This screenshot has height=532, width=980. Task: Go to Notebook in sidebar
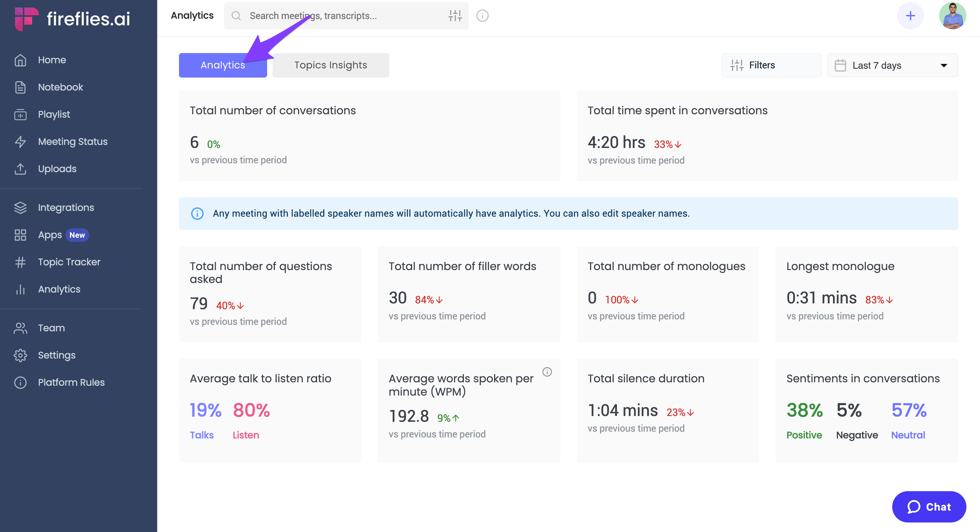tap(61, 87)
